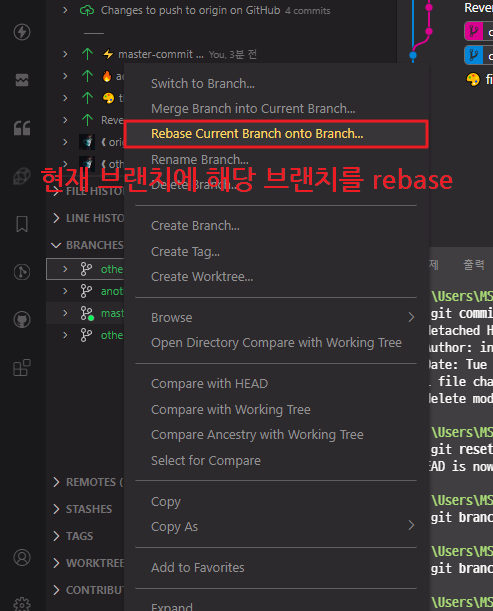Expand the anot branch row chevron

(x=65, y=291)
